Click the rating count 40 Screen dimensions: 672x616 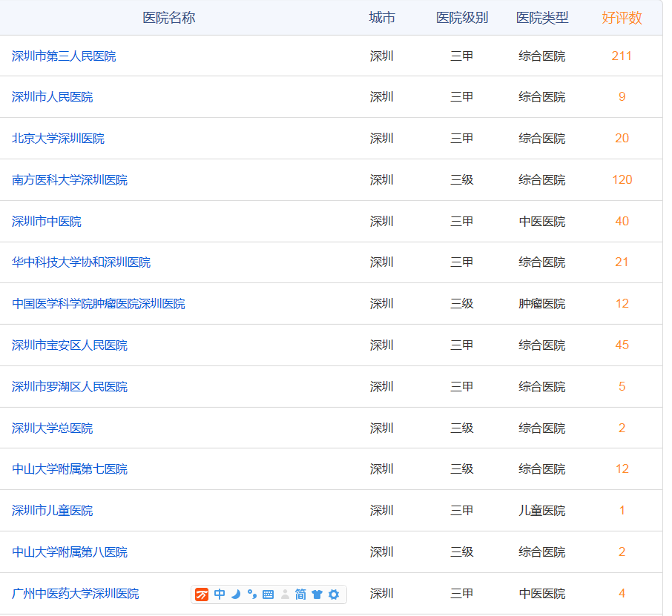click(622, 222)
